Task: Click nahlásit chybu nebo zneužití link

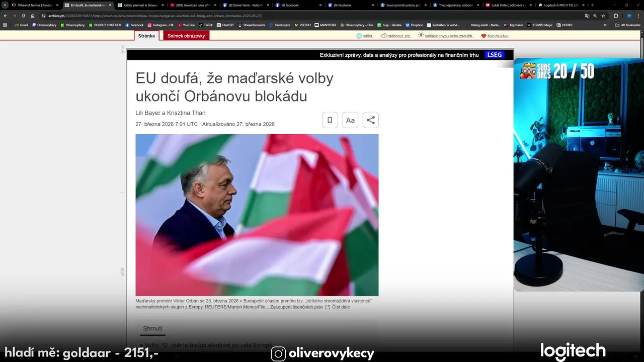Action: (445, 36)
